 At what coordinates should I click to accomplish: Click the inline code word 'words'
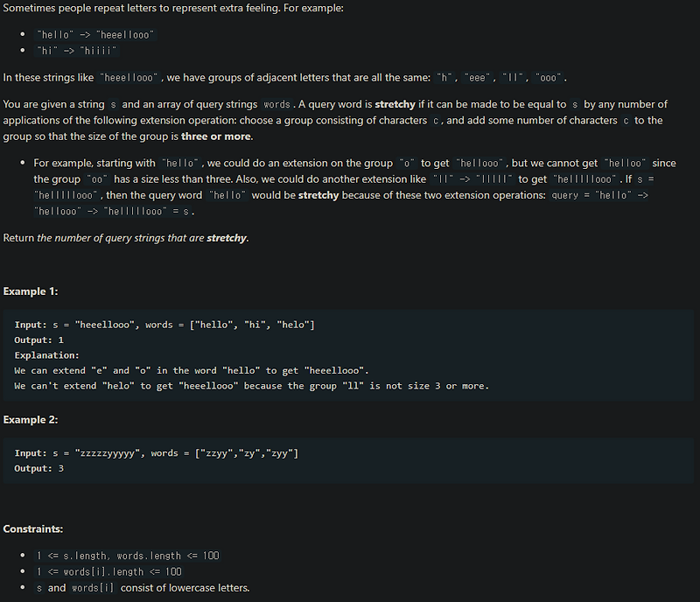pos(276,104)
